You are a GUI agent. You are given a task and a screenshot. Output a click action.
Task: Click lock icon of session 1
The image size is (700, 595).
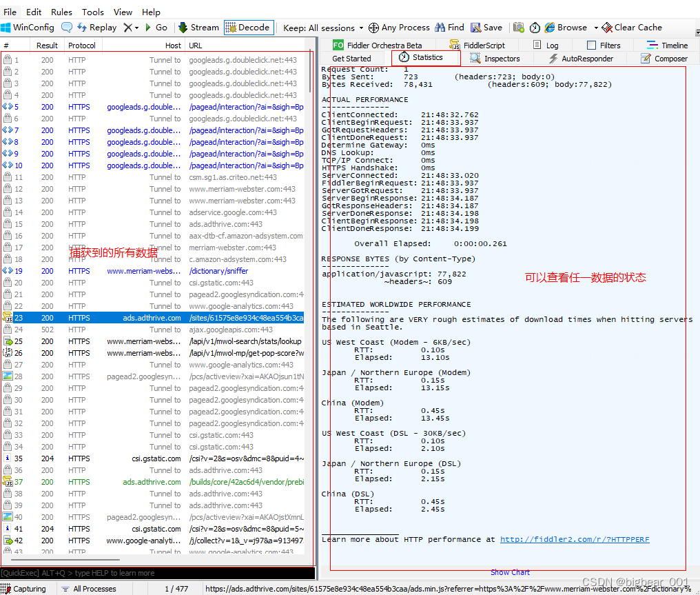point(8,59)
